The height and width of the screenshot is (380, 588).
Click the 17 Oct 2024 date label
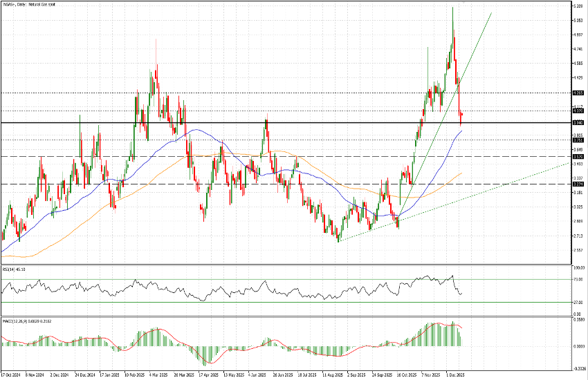[x=10, y=376]
